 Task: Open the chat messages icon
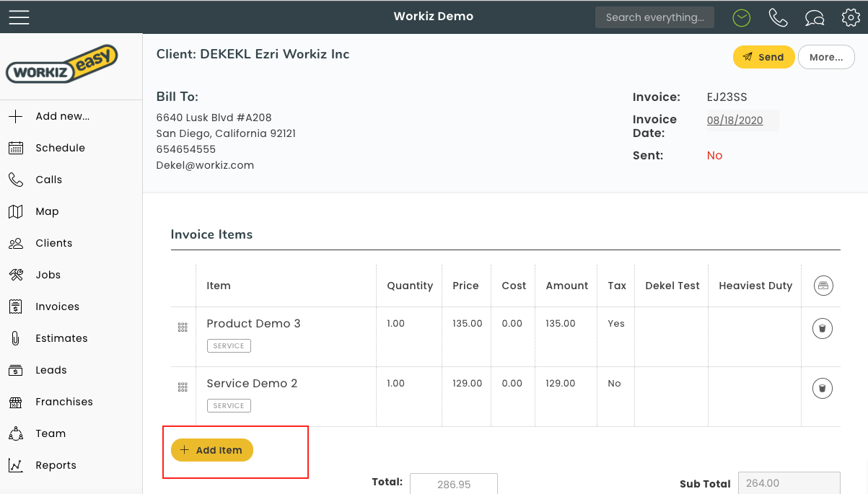click(815, 17)
